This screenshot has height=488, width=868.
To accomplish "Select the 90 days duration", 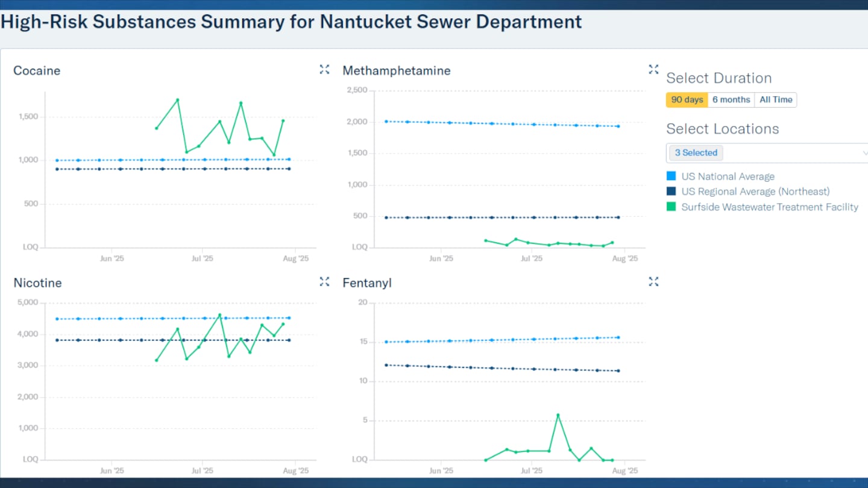I will tap(687, 100).
